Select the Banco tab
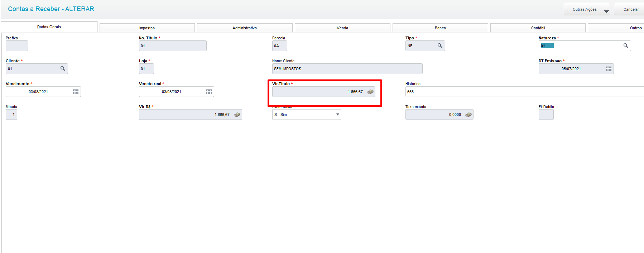644x253 pixels. pos(440,28)
